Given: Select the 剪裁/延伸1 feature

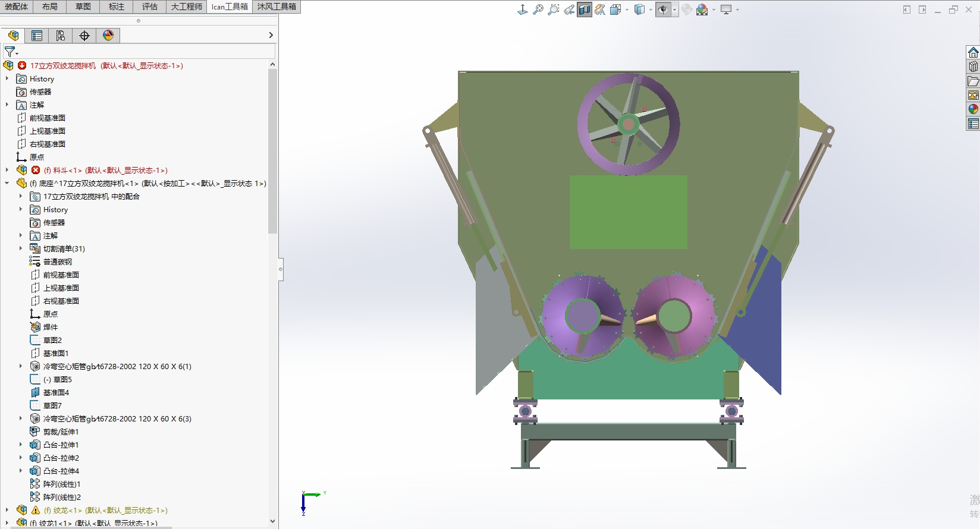Looking at the screenshot, I should point(61,432).
